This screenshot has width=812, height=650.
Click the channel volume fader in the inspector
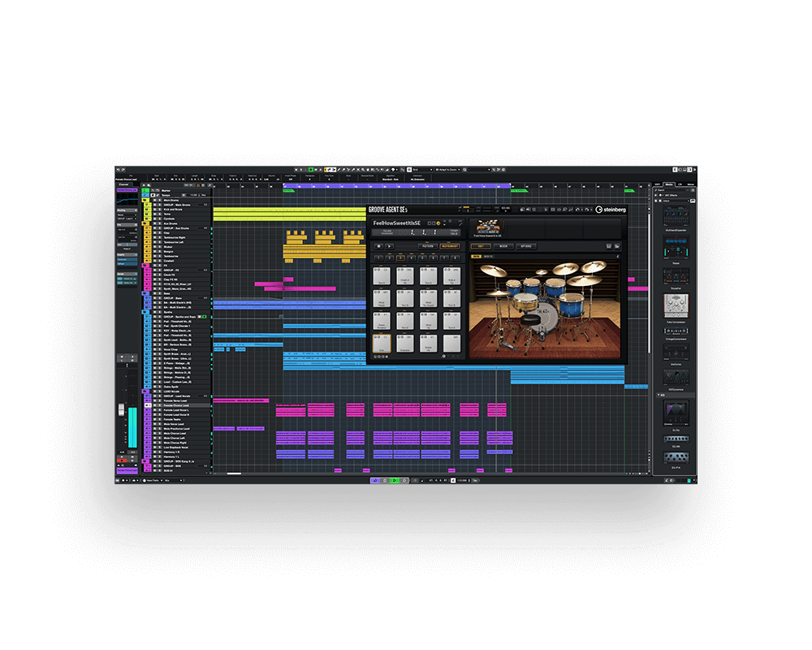[x=121, y=409]
